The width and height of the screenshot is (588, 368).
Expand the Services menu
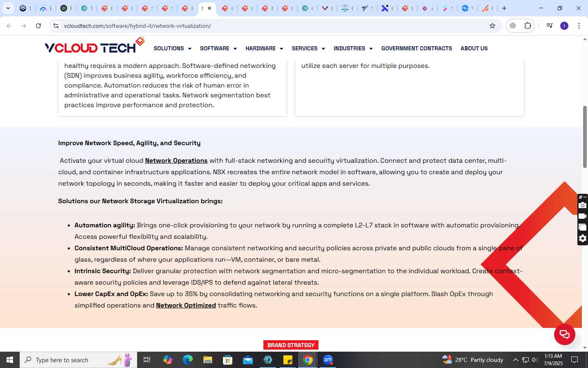point(308,48)
